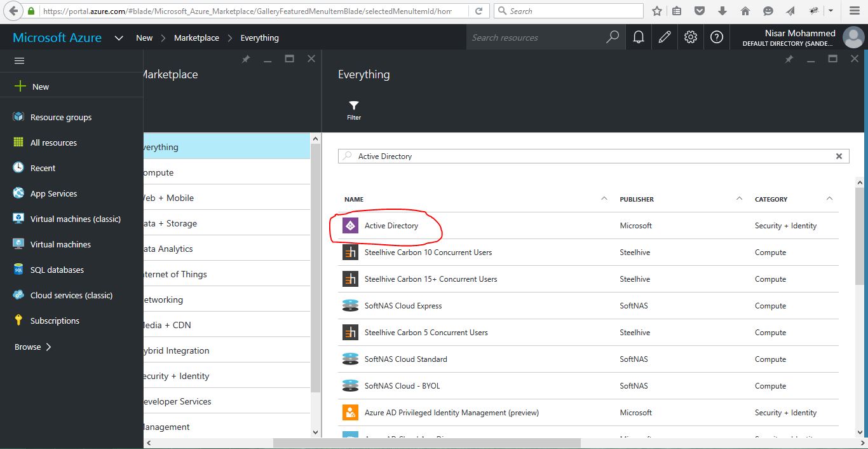This screenshot has width=868, height=449.
Task: Click Steelhive Carbon 10 Concurrent Users icon
Action: (x=350, y=252)
